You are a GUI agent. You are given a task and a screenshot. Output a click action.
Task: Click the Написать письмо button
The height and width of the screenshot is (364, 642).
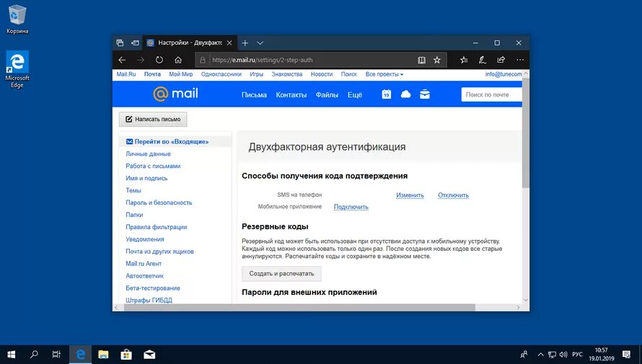tap(153, 119)
